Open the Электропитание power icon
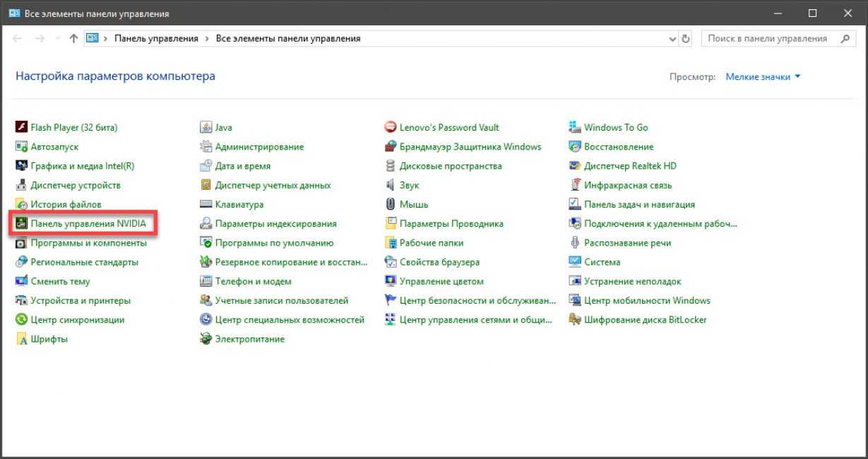 pyautogui.click(x=206, y=340)
